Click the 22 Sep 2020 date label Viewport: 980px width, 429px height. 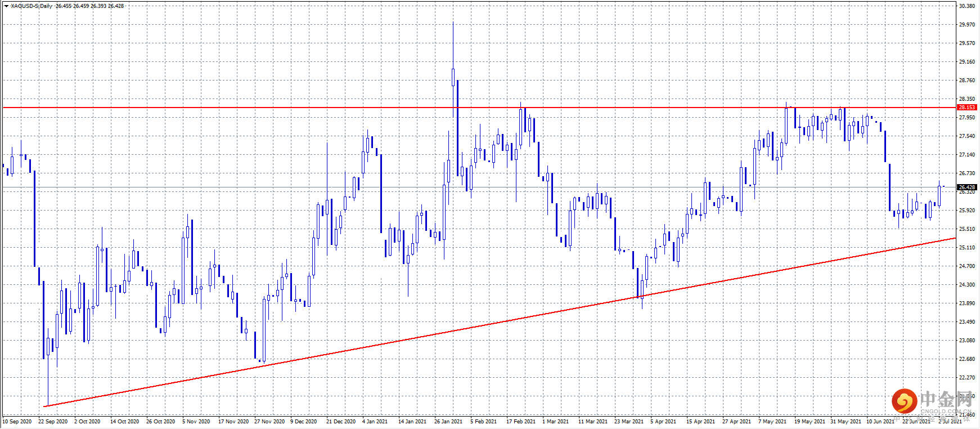tap(53, 422)
